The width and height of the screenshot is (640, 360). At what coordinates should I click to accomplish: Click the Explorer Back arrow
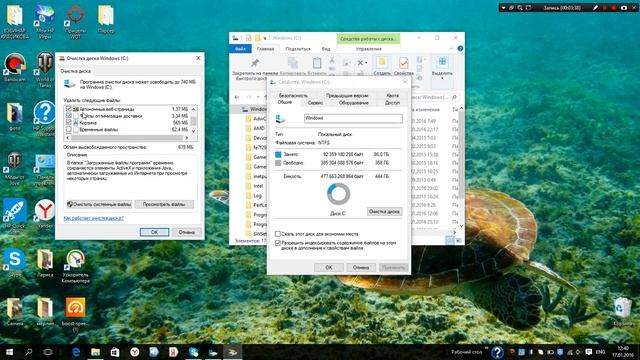click(x=237, y=97)
